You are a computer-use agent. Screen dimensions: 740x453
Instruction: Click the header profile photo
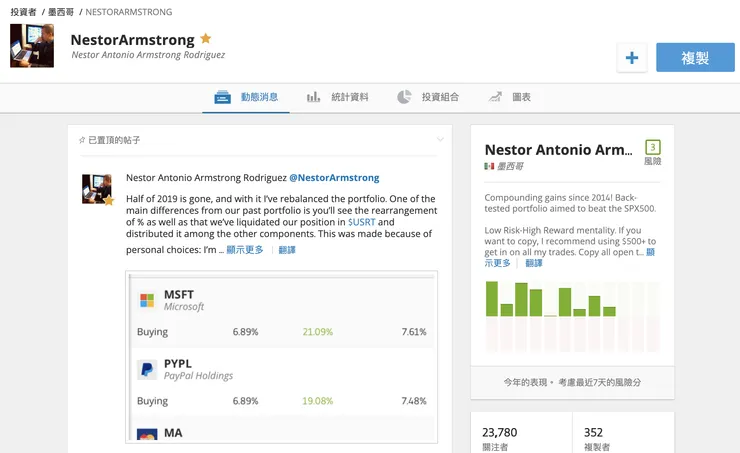(x=32, y=46)
